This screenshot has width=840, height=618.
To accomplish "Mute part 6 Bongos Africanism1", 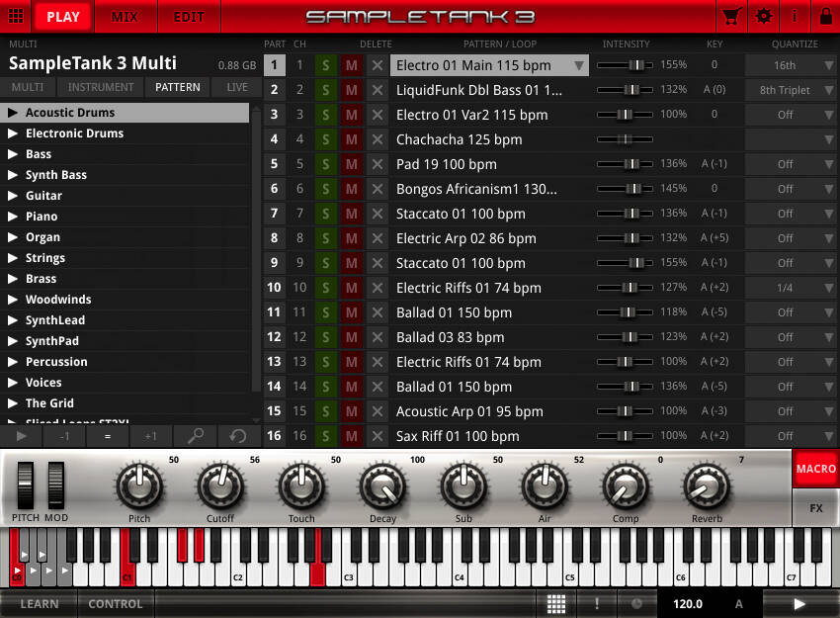I will point(352,189).
